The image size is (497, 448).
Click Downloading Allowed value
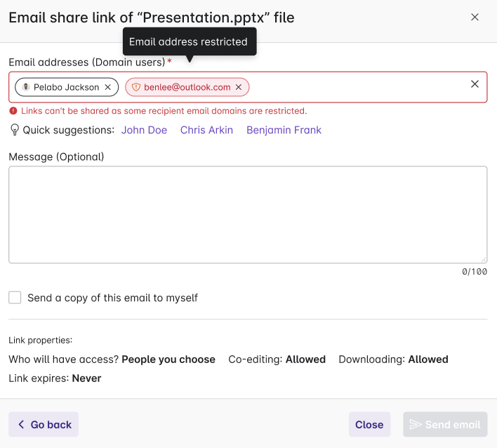[428, 360]
